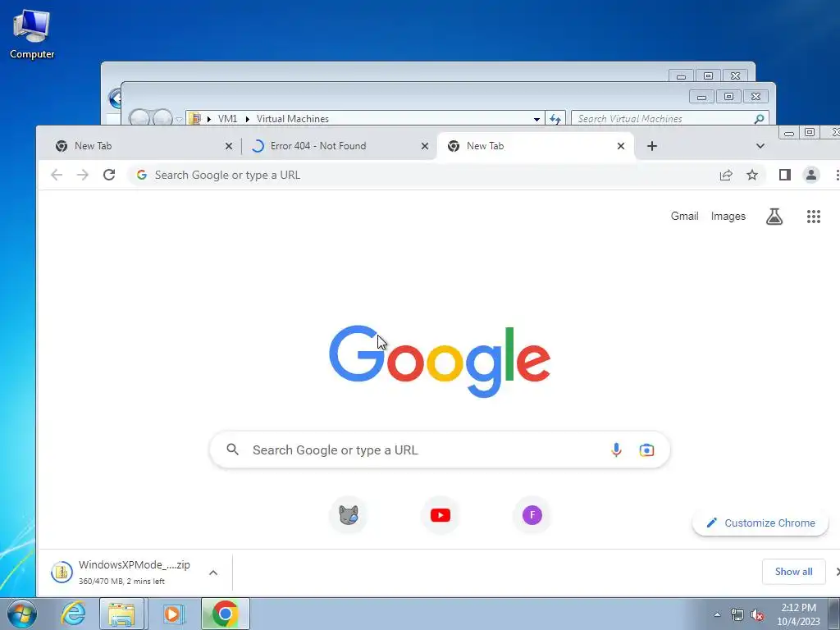Open the Chrome side panel
The height and width of the screenshot is (630, 840).
click(x=785, y=175)
